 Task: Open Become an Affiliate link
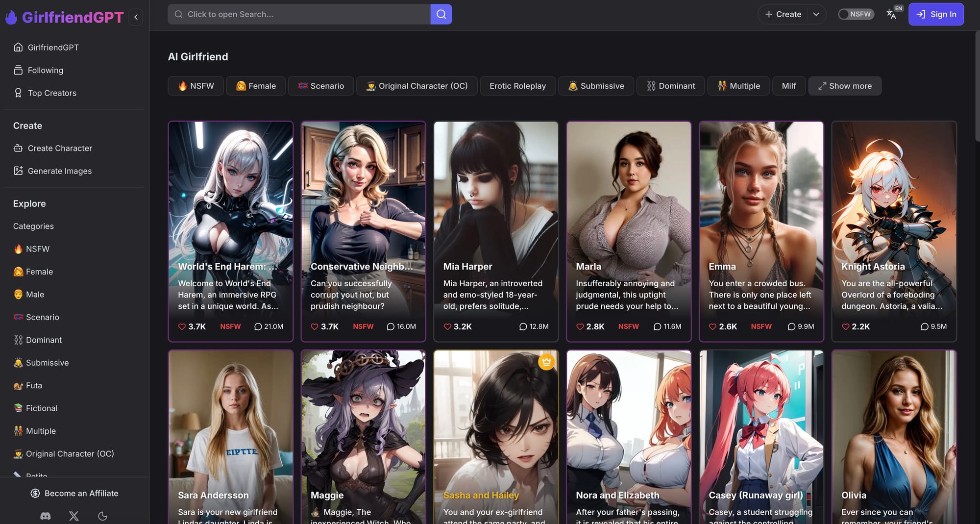coord(74,493)
